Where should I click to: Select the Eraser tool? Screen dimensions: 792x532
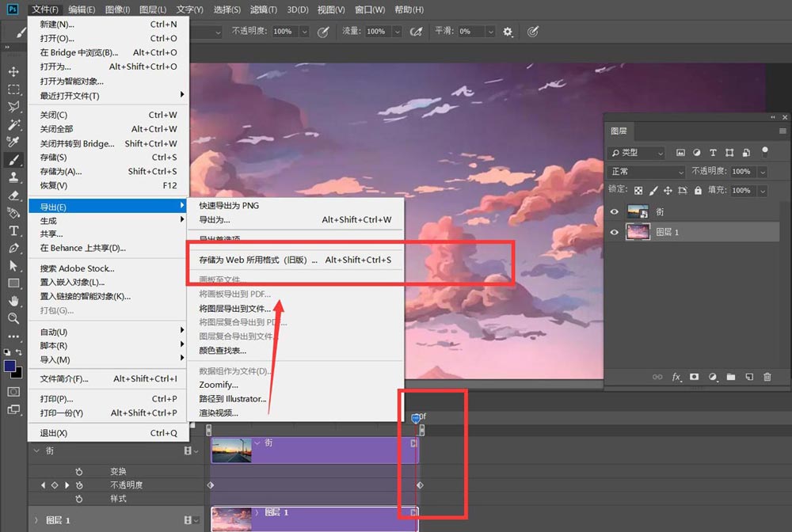(13, 196)
